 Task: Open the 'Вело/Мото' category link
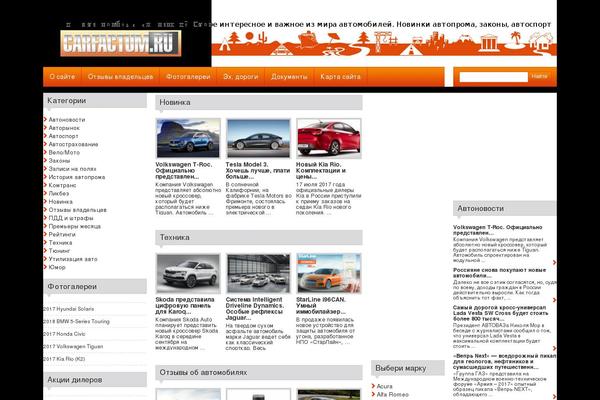64,152
